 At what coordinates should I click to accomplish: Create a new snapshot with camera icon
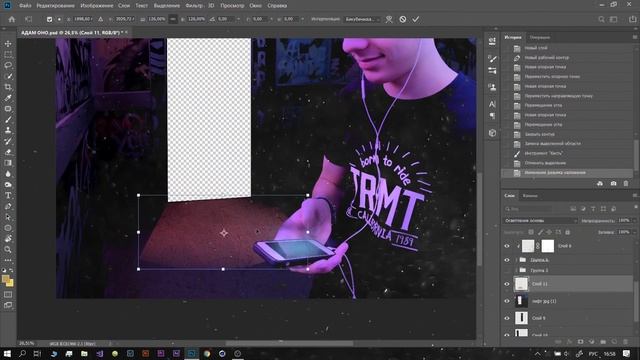(x=613, y=184)
